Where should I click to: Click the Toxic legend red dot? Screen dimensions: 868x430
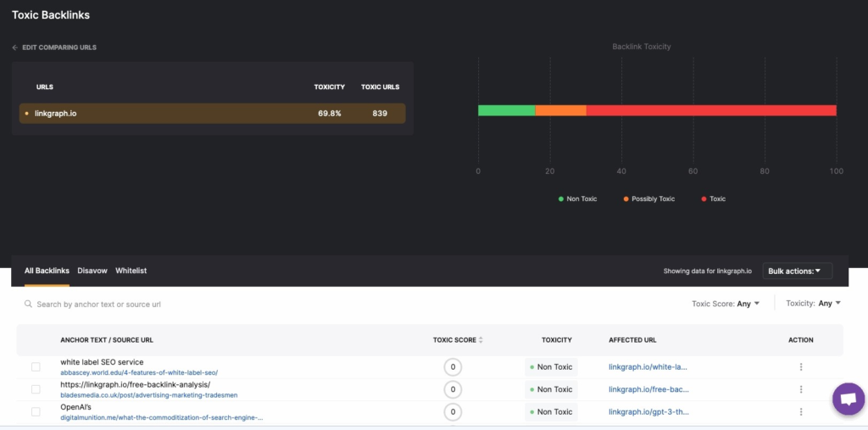pyautogui.click(x=703, y=198)
